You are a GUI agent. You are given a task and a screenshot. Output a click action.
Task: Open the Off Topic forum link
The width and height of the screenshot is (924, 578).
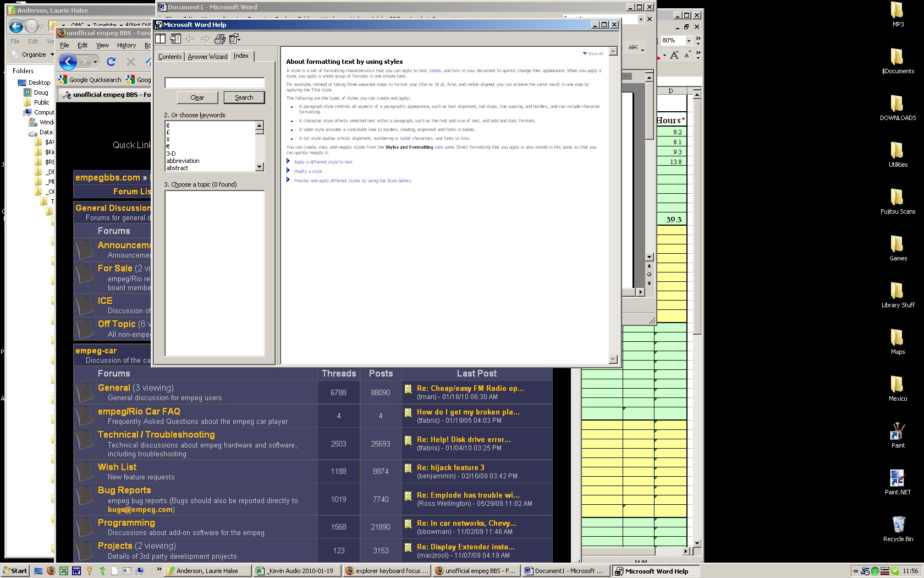click(x=117, y=324)
